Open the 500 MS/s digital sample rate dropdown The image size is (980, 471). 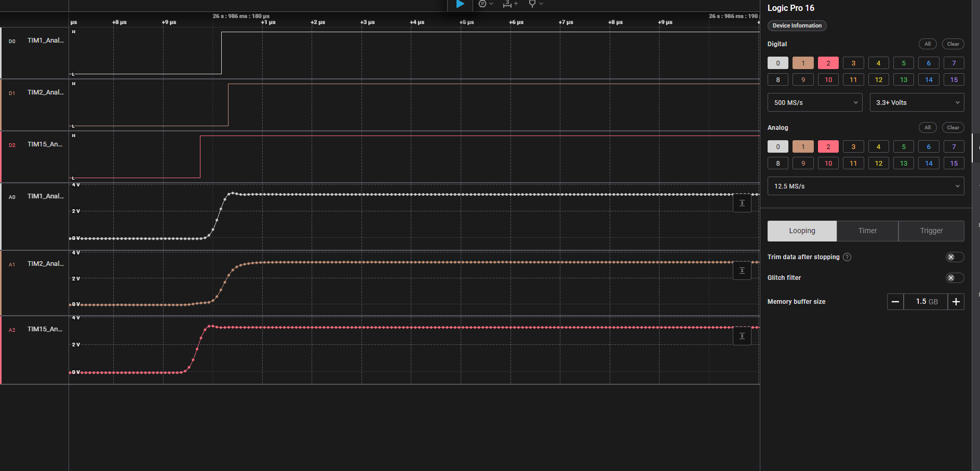click(x=814, y=102)
